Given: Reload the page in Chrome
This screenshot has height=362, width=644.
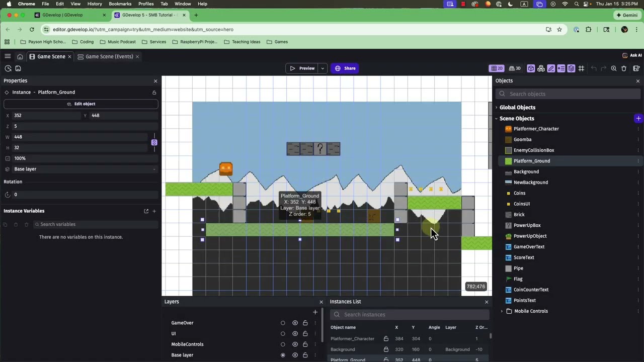Looking at the screenshot, I should pos(32,29).
